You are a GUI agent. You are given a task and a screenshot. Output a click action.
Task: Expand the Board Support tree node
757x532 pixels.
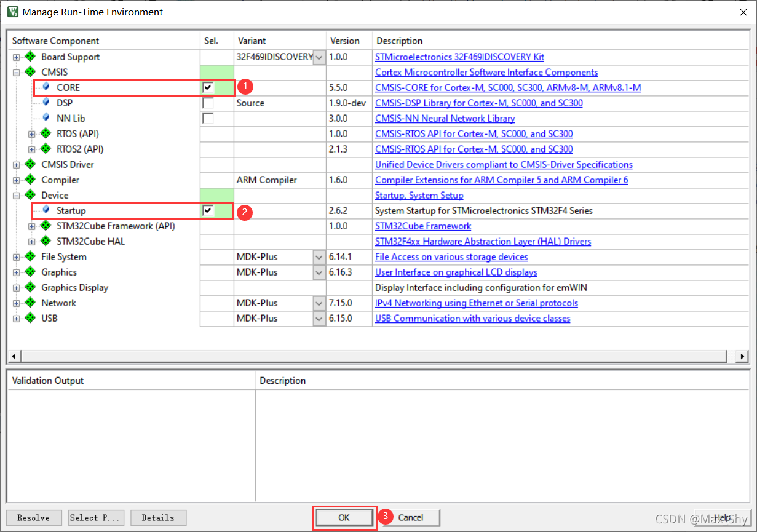tap(17, 57)
